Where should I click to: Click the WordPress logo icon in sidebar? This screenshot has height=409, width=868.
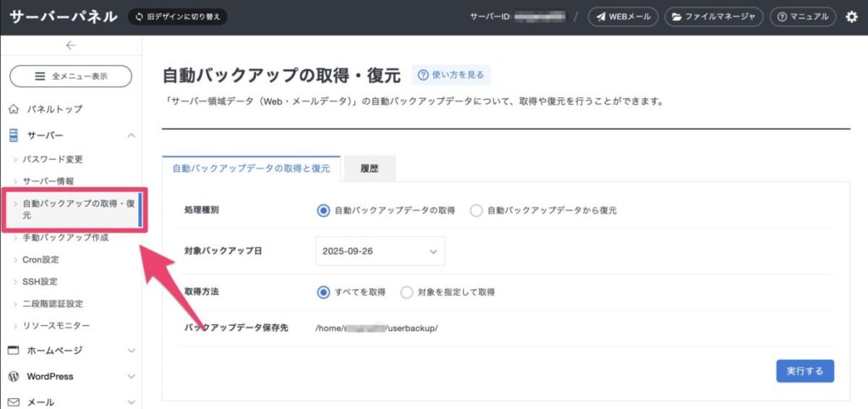tap(14, 376)
